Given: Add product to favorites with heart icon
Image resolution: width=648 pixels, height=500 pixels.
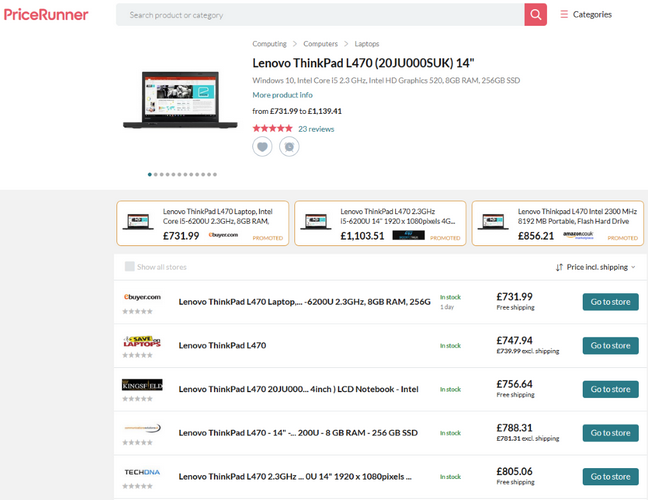Looking at the screenshot, I should coord(262,147).
